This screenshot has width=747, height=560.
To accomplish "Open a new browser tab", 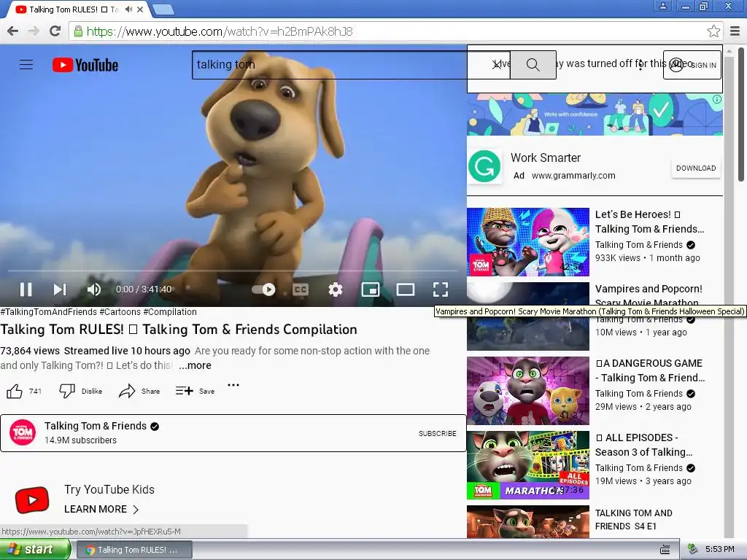I will click(x=163, y=9).
